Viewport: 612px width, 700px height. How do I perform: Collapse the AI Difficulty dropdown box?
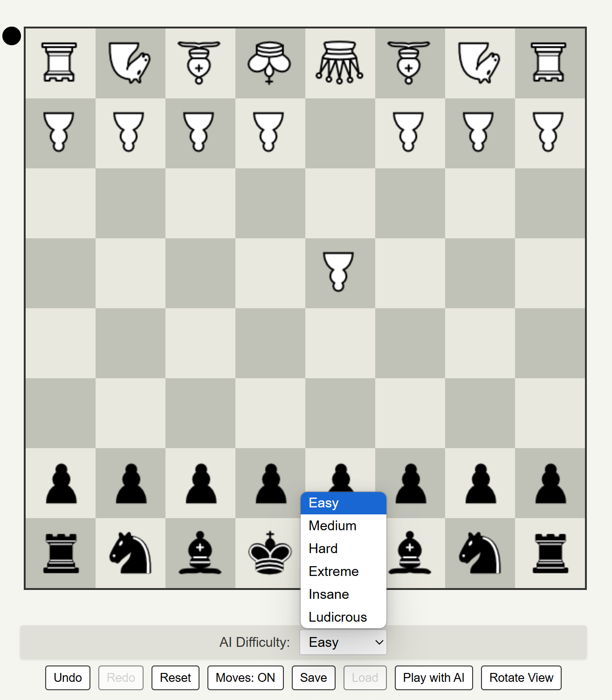[343, 642]
